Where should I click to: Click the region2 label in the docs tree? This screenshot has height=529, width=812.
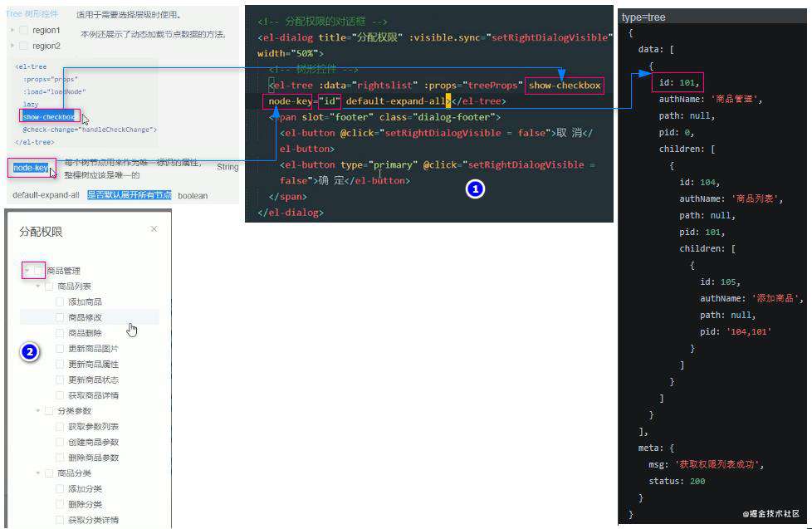click(x=46, y=47)
